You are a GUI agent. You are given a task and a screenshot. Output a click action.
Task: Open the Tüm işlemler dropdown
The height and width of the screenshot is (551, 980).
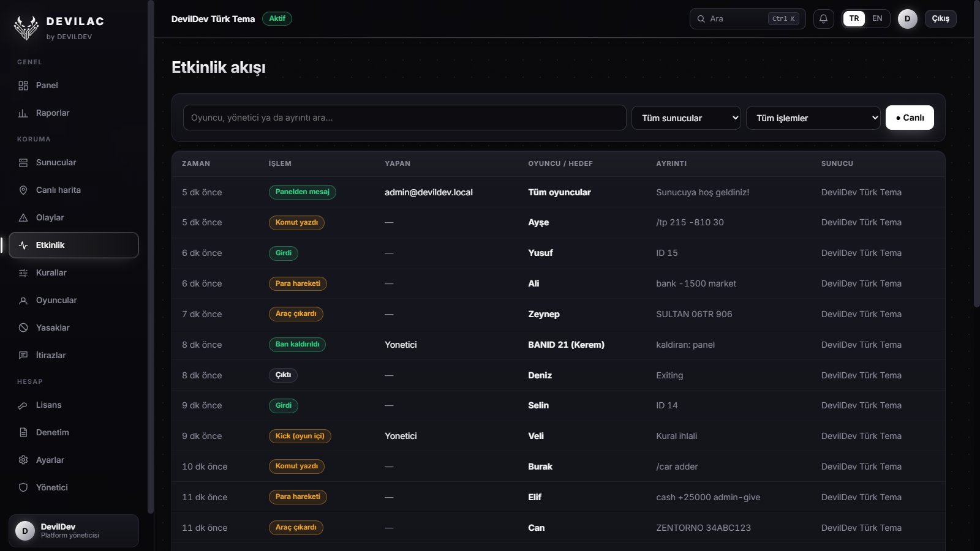click(813, 118)
